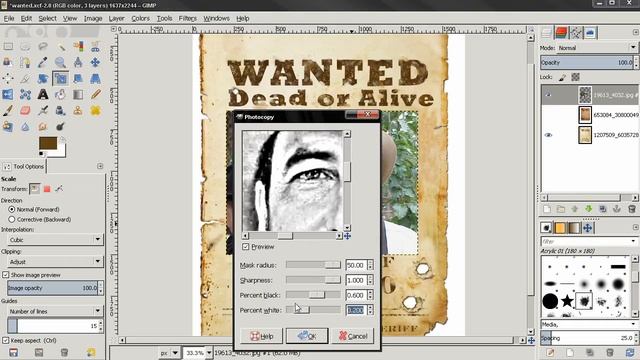
Task: Click the foreground brown color swatch
Action: point(48,143)
